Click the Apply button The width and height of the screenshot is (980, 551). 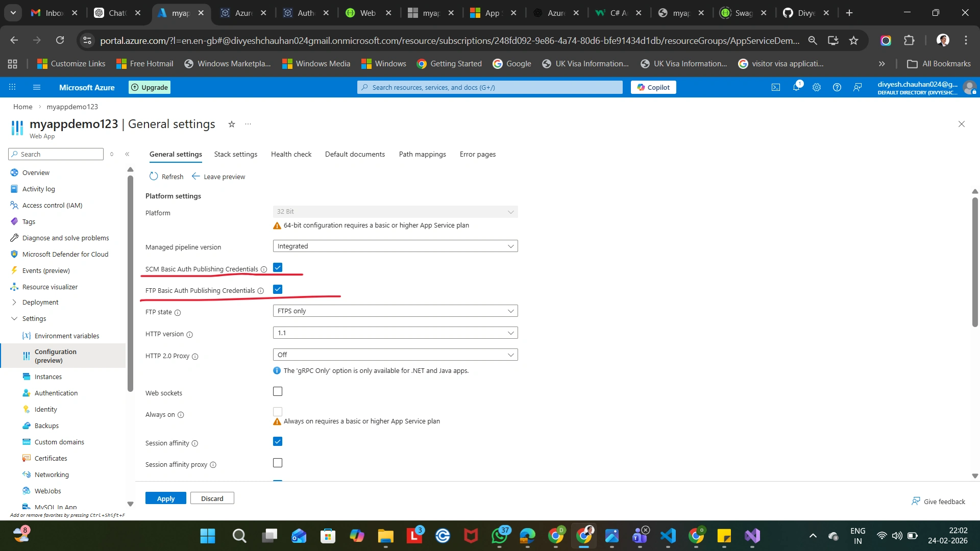[166, 498]
